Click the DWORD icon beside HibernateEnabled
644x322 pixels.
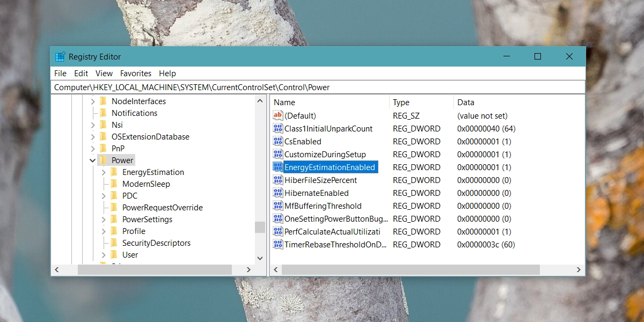pyautogui.click(x=278, y=193)
